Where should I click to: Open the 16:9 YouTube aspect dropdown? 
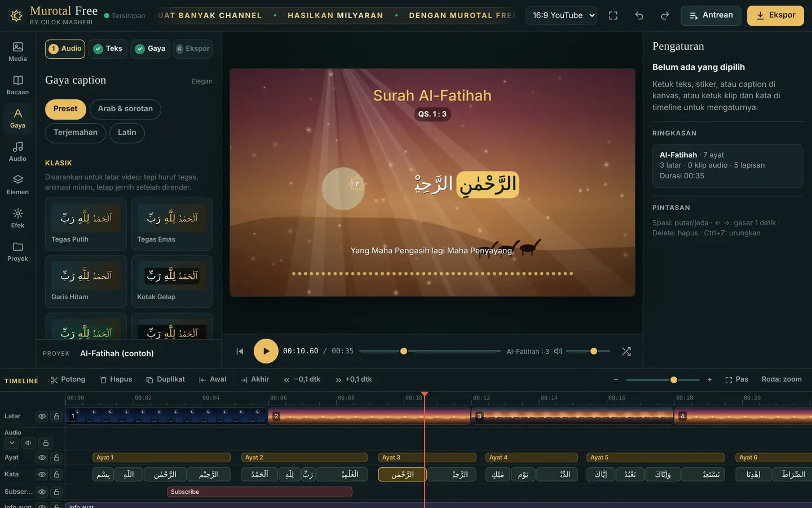[561, 16]
